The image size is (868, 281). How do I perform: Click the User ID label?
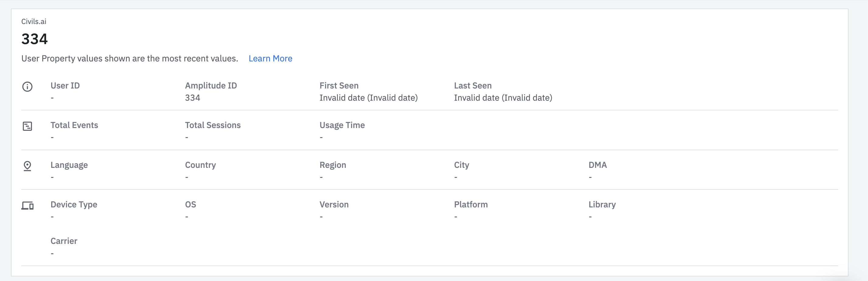(x=65, y=85)
